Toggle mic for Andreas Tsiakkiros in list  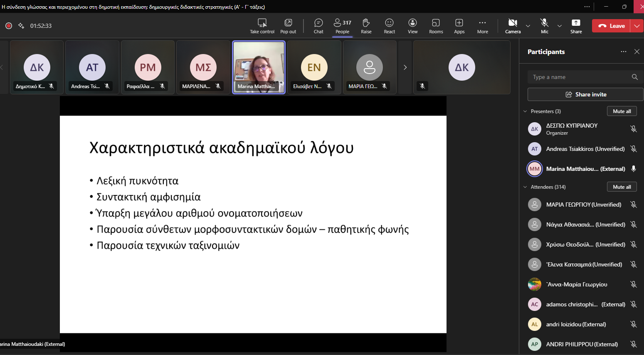pyautogui.click(x=633, y=149)
